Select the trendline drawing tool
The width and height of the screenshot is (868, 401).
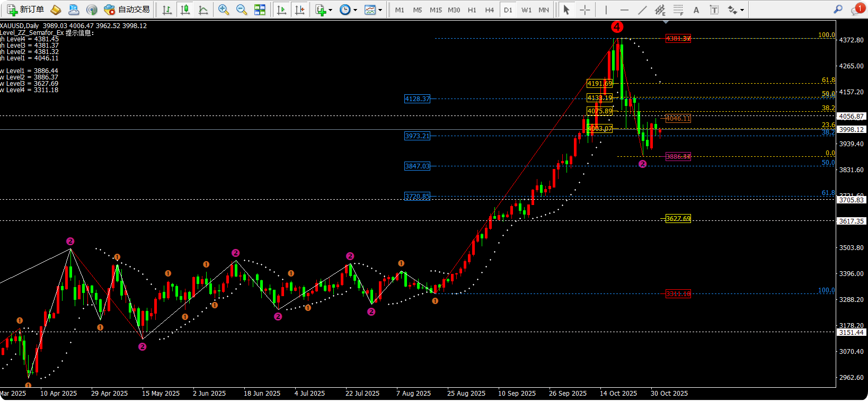pyautogui.click(x=642, y=10)
